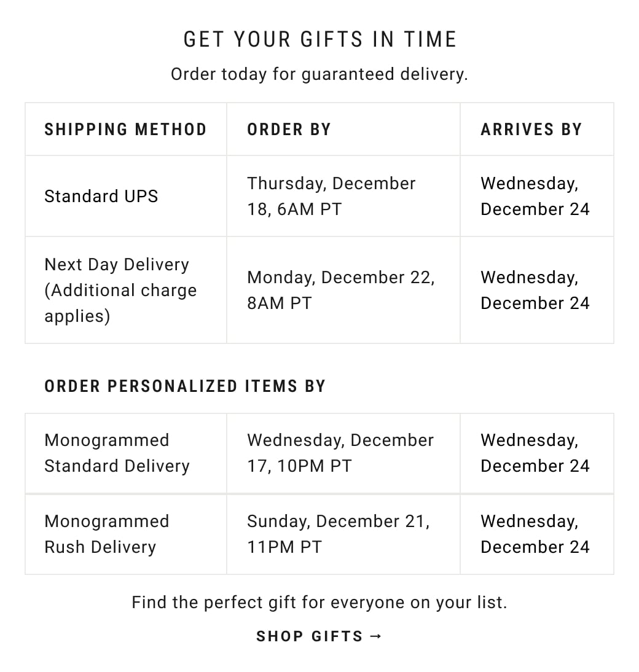Click the arrival date for Next Day Delivery
639x672 pixels.
(535, 290)
